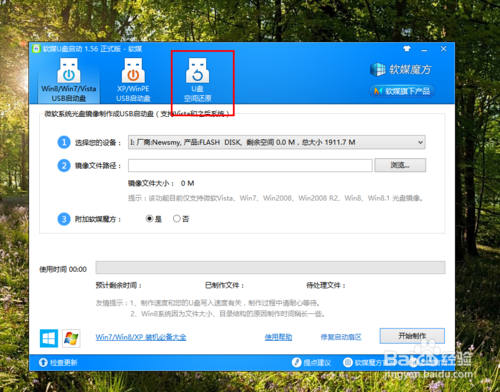Click the progress bar
Image resolution: width=500 pixels, height=392 pixels.
[270, 267]
